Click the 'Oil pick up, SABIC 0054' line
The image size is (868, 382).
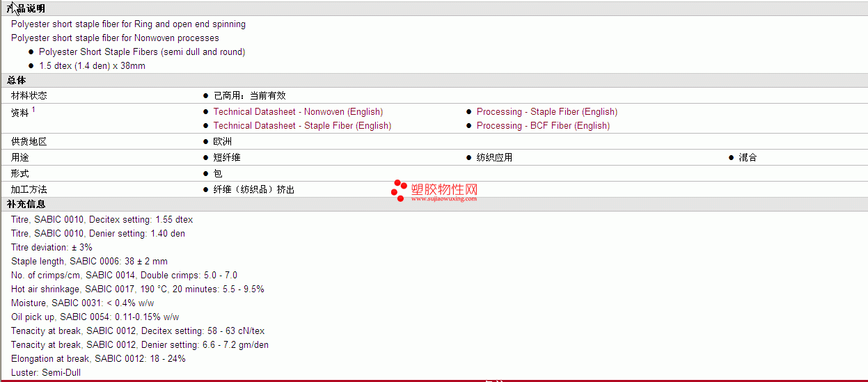click(x=95, y=317)
